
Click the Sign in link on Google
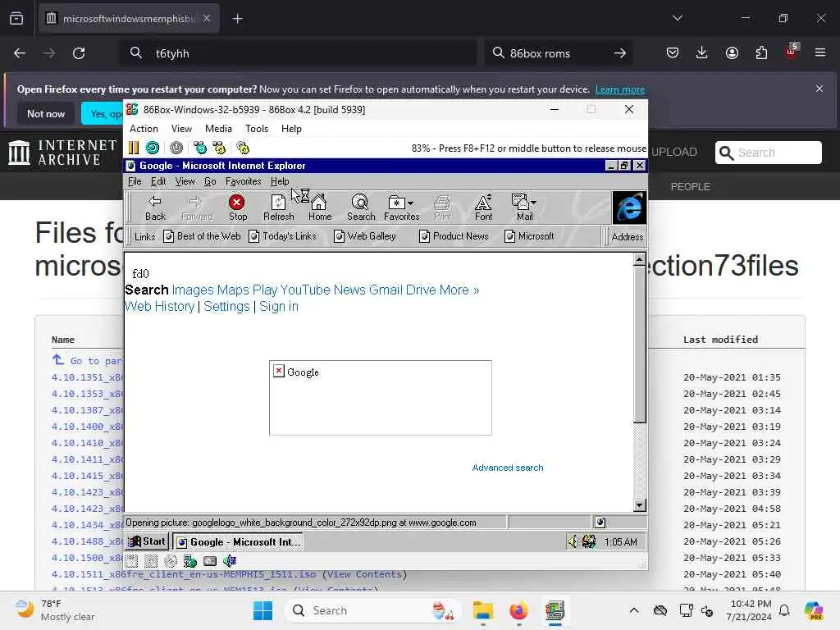pyautogui.click(x=279, y=307)
